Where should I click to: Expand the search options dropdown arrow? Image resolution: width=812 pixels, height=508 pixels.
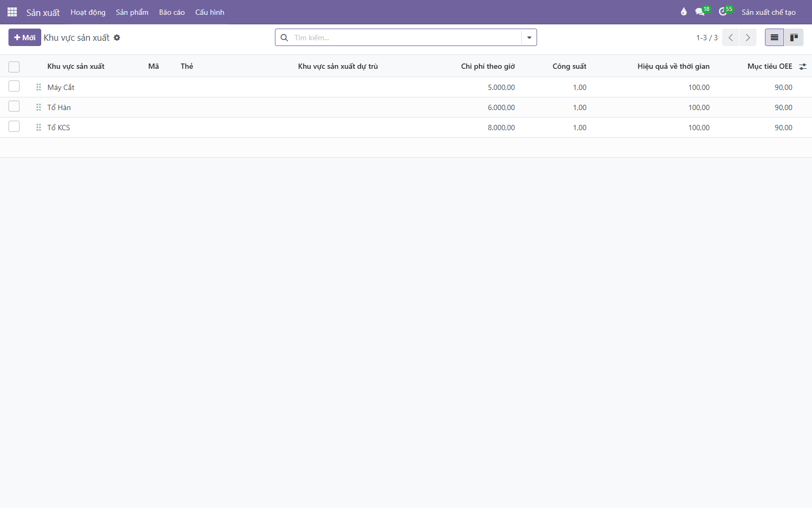(x=529, y=38)
